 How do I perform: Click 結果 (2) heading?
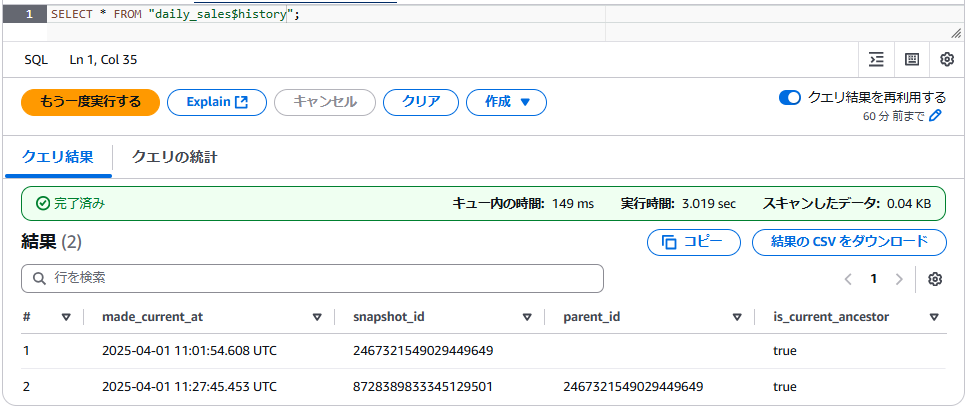pos(51,242)
